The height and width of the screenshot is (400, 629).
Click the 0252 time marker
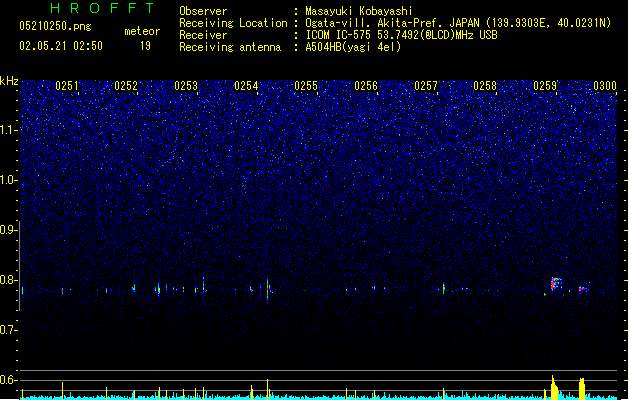[x=126, y=86]
